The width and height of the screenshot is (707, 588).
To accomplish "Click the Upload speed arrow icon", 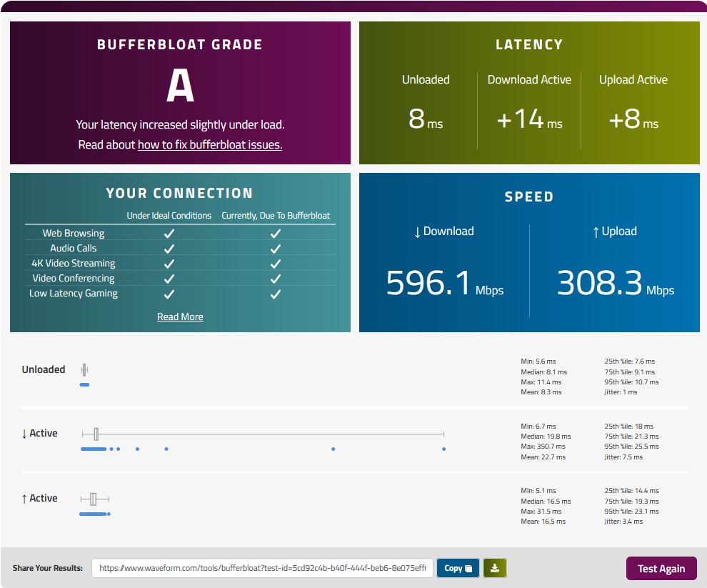I will click(596, 232).
